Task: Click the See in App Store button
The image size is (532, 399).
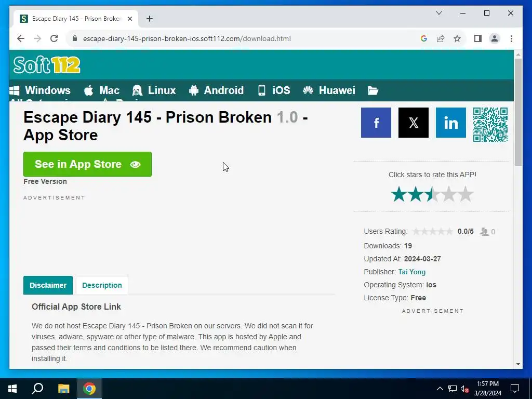Action: (87, 164)
